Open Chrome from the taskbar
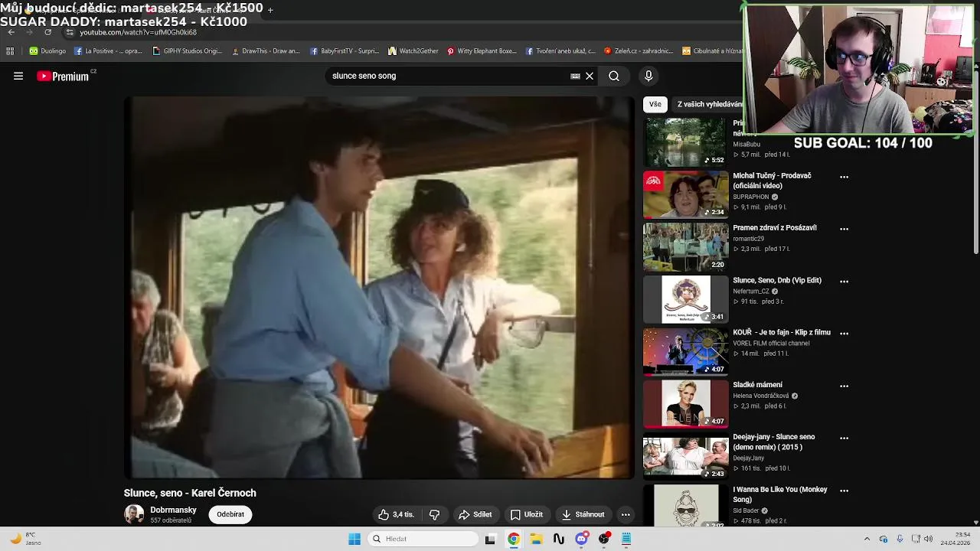Screen dimensions: 980x551 click(x=514, y=539)
